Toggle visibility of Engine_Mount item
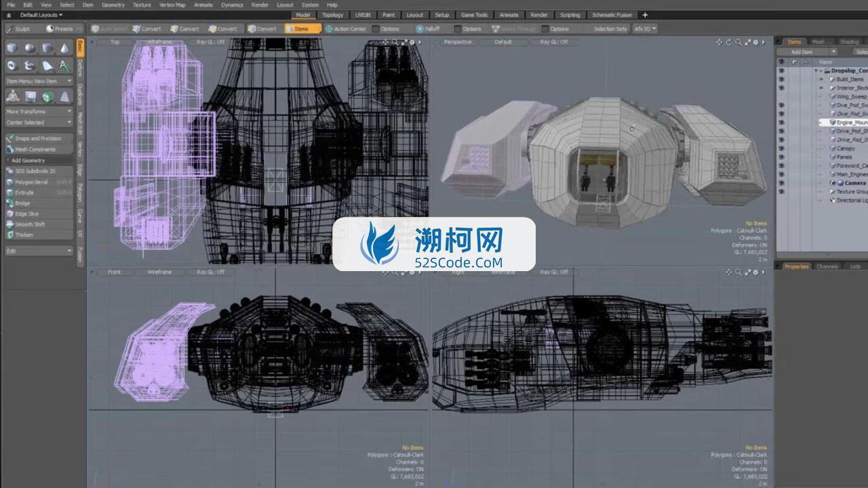868x488 pixels. 781,123
